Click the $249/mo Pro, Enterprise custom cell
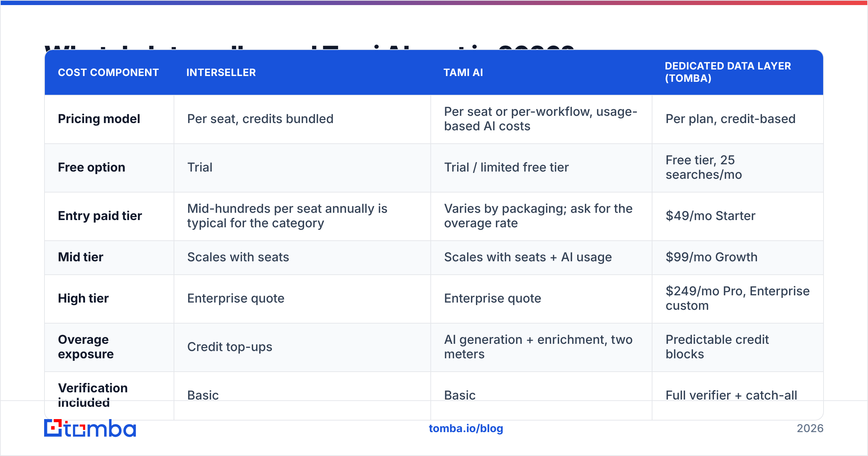 [x=737, y=298]
